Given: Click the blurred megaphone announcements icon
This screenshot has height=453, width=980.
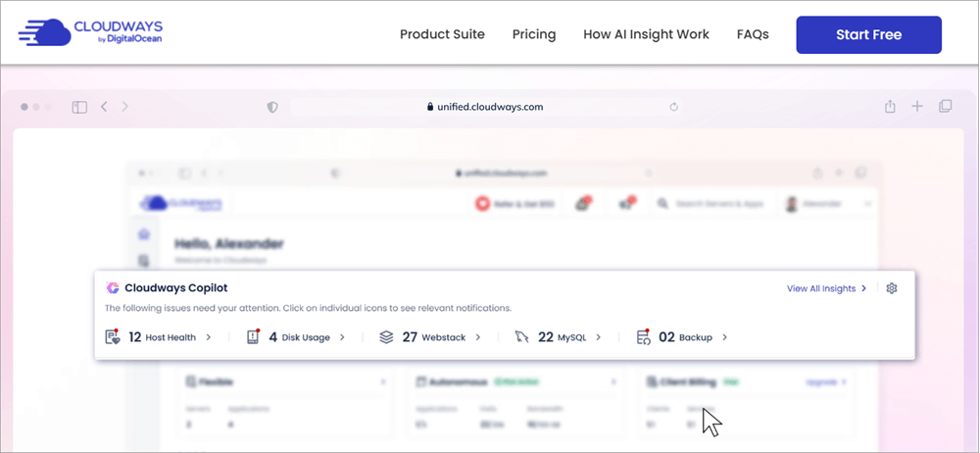Looking at the screenshot, I should [x=627, y=203].
